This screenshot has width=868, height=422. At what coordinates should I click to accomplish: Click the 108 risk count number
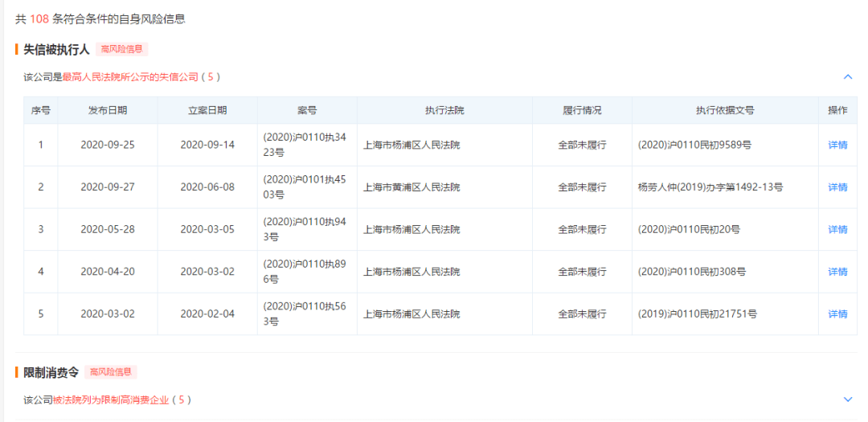click(x=39, y=18)
